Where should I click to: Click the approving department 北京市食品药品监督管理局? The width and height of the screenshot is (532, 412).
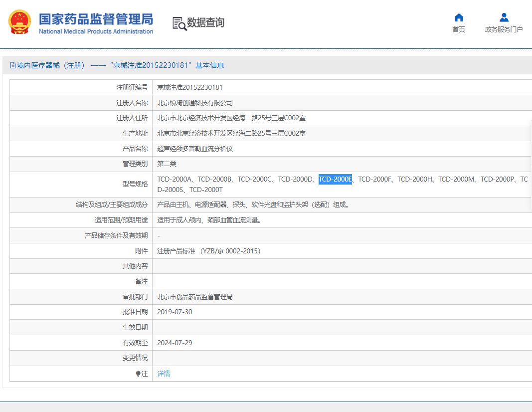tap(195, 297)
